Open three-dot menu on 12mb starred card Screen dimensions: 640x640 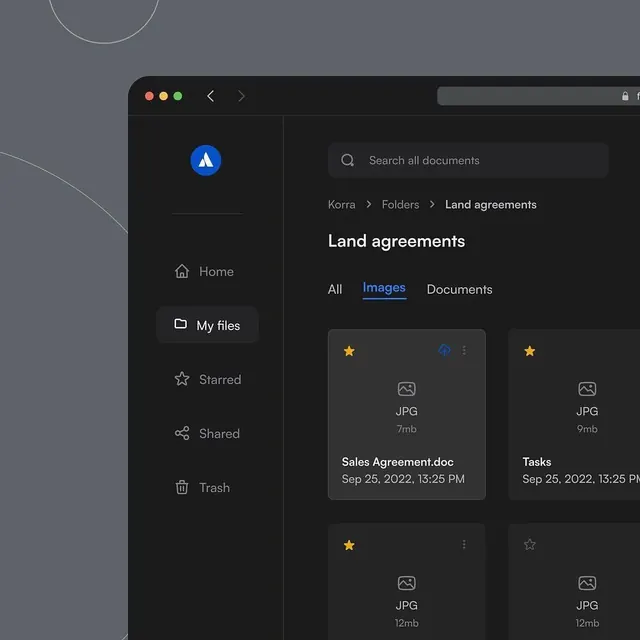click(x=464, y=544)
